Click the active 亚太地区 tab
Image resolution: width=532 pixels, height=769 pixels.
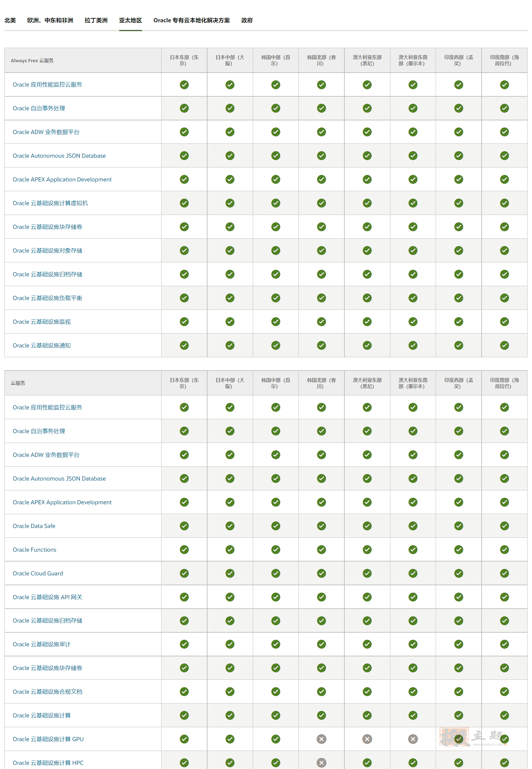[130, 20]
